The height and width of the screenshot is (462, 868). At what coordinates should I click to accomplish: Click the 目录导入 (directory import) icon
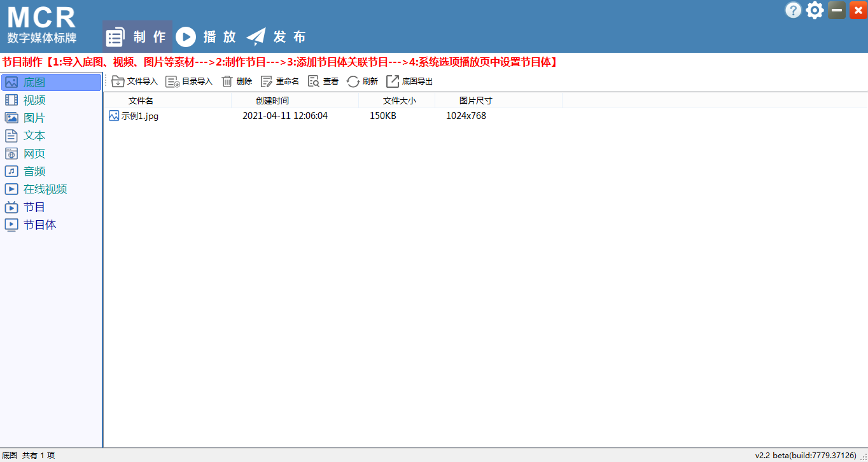click(x=172, y=81)
